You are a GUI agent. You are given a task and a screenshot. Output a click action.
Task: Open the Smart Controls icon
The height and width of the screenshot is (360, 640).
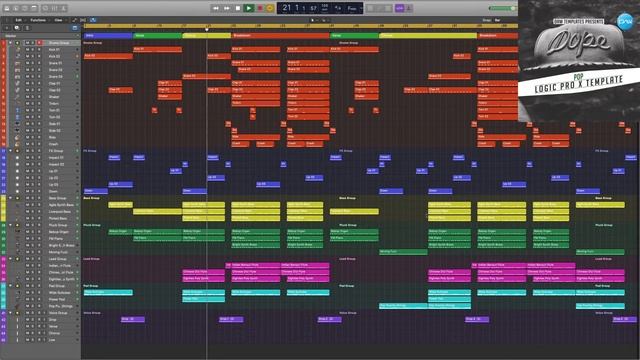coord(45,8)
